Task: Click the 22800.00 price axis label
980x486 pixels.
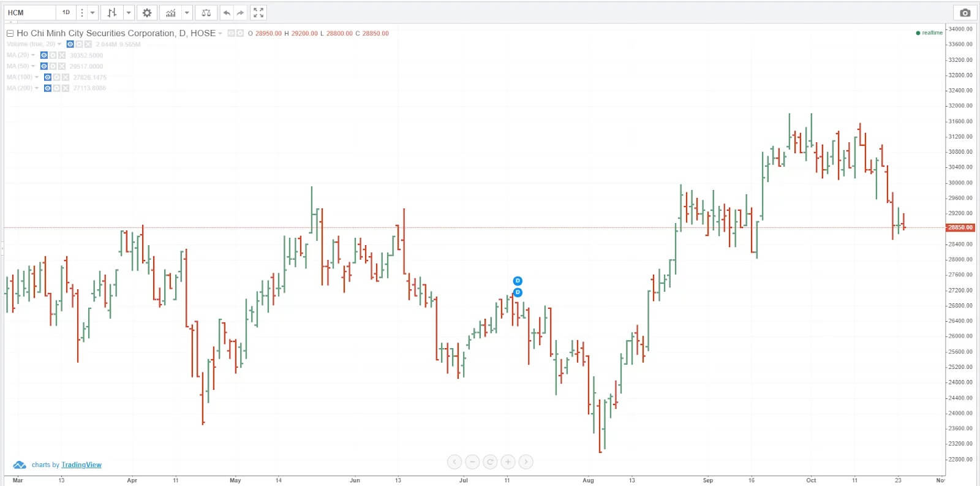Action: 960,459
